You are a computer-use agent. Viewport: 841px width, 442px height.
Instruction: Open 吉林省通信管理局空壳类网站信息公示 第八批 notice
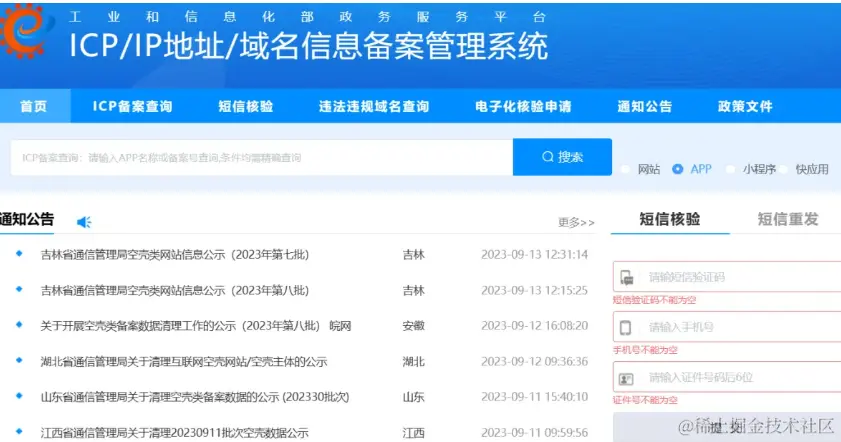(x=175, y=290)
